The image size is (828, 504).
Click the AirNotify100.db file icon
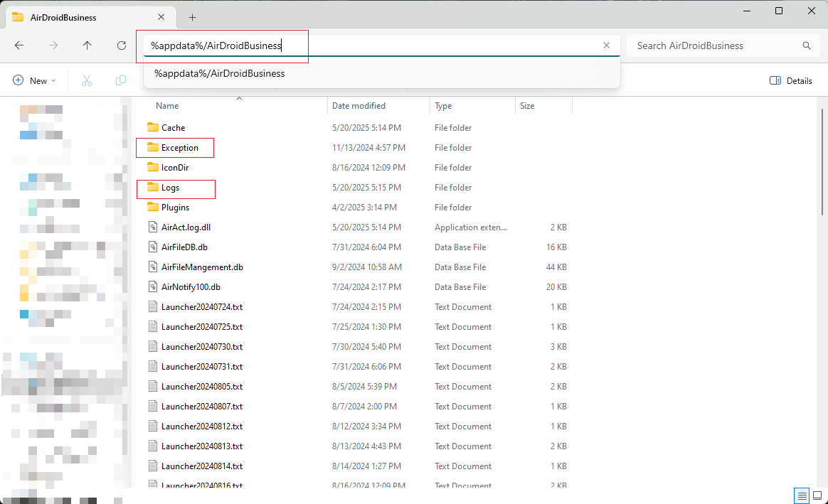153,286
